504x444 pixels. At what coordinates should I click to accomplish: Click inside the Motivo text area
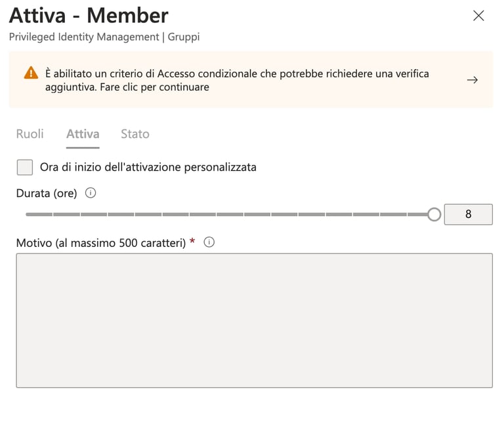pos(254,321)
